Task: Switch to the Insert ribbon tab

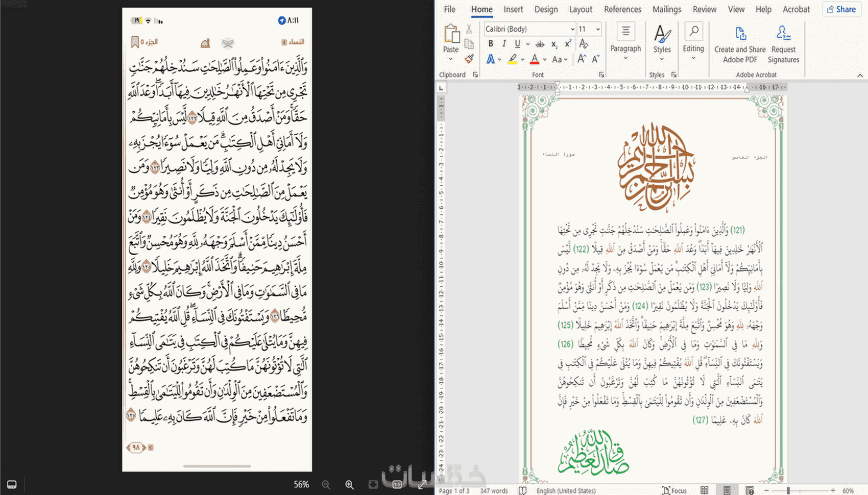Action: pyautogui.click(x=513, y=9)
